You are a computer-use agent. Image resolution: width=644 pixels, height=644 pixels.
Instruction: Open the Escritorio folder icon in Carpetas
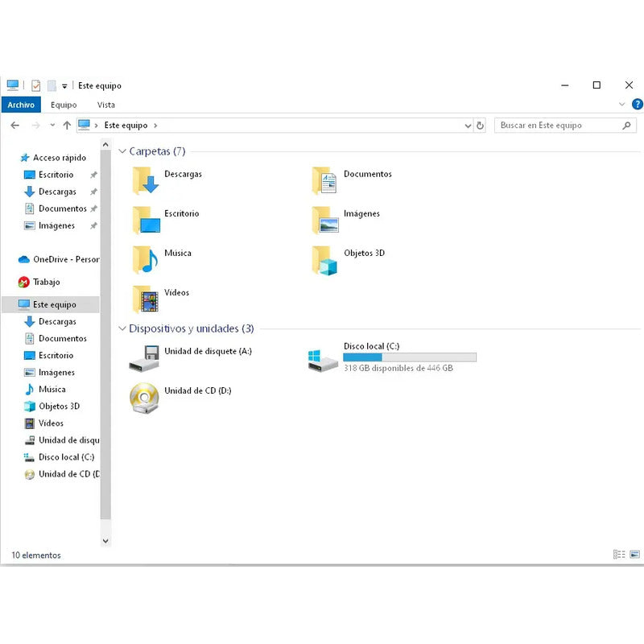147,220
